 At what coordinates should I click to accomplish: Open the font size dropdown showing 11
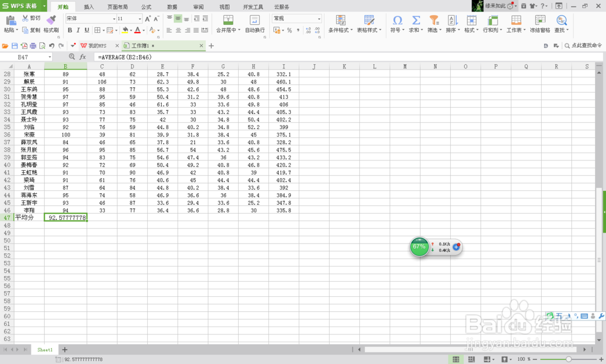click(x=140, y=19)
